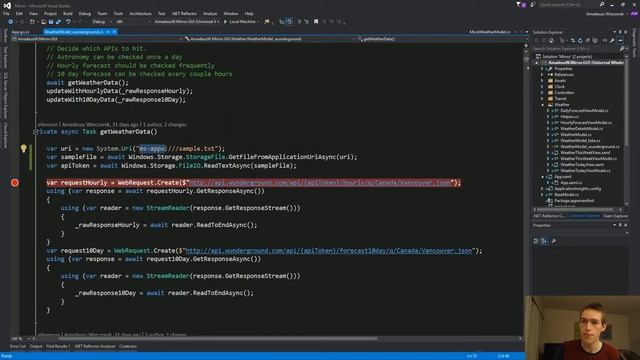
Task: Click Home icon in Solution Explorer
Action: coord(551,40)
